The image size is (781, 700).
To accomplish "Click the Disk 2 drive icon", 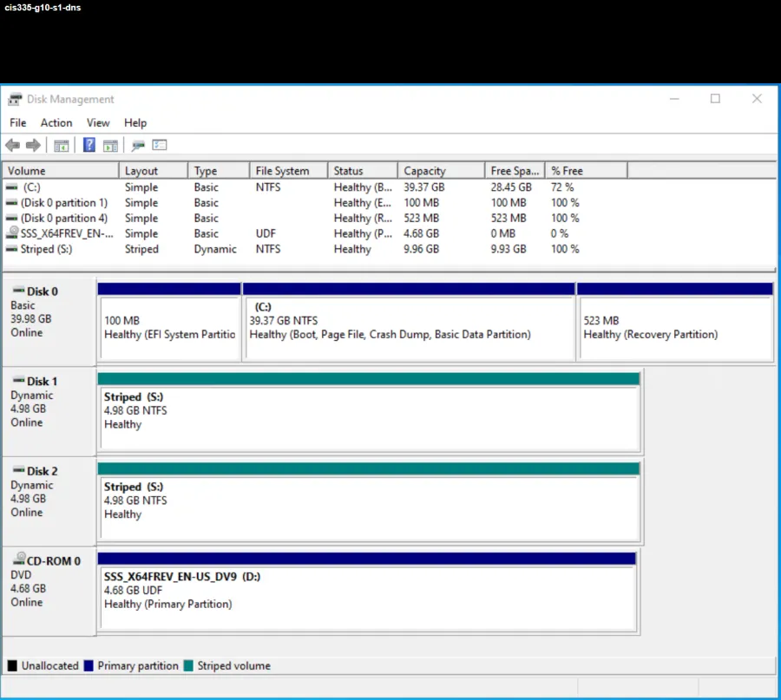I will pyautogui.click(x=18, y=469).
